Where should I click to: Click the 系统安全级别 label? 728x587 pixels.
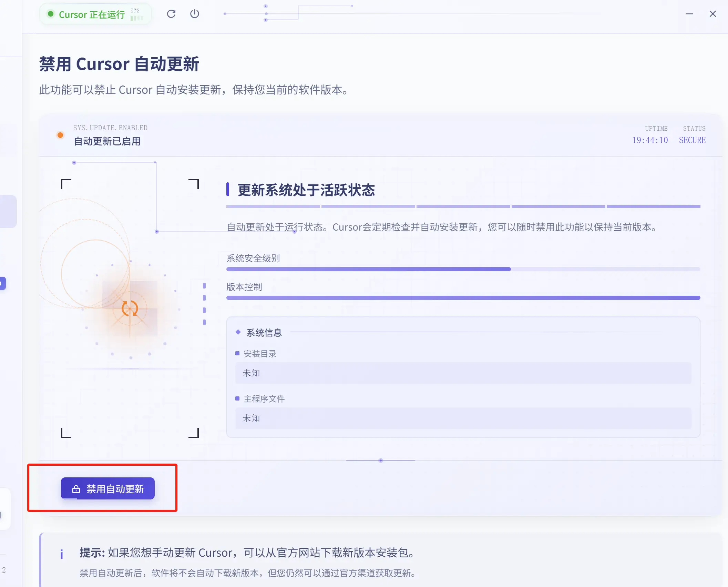point(253,259)
